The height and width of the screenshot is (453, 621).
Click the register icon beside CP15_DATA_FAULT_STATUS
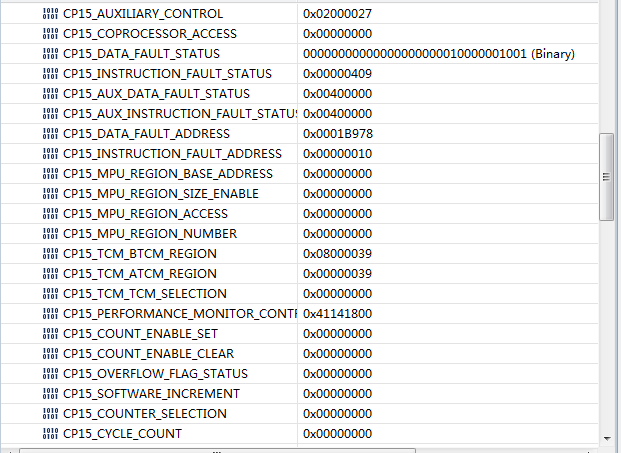pyautogui.click(x=50, y=54)
